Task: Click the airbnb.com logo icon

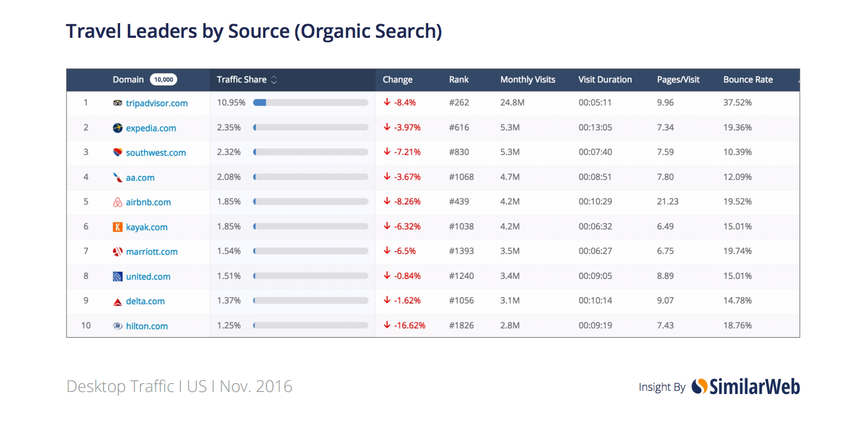Action: click(117, 202)
